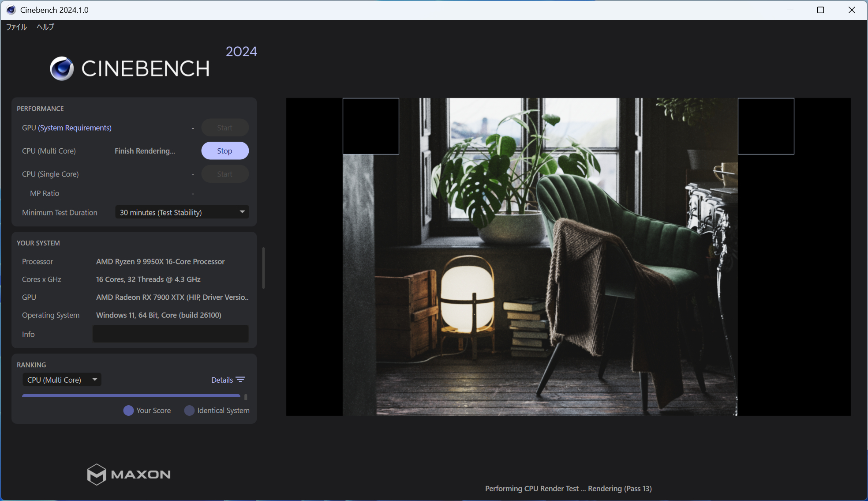
Task: Click the ranking dropdown arrow
Action: (94, 380)
